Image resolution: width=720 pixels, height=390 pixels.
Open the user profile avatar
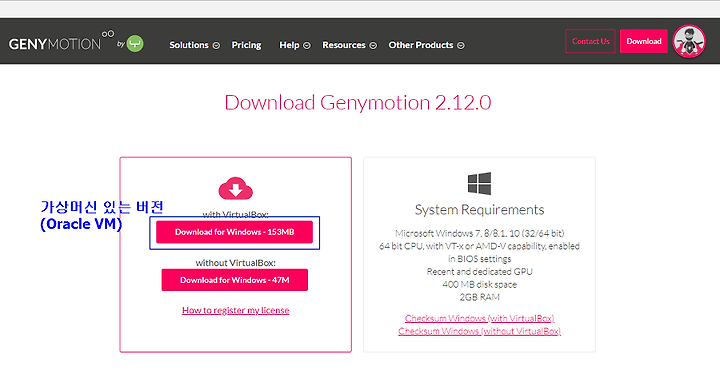point(689,41)
